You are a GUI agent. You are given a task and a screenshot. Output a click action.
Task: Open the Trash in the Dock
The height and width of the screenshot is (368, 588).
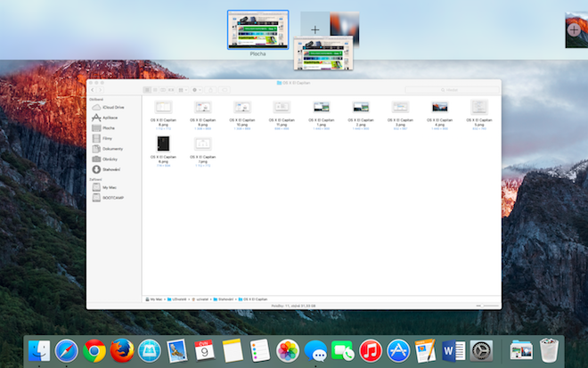(x=549, y=351)
